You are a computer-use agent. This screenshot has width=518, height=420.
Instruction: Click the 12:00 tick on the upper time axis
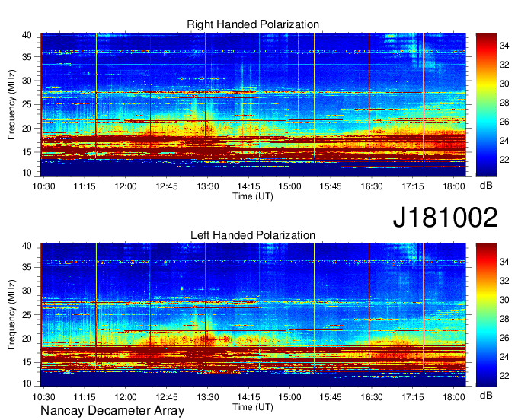click(x=126, y=186)
